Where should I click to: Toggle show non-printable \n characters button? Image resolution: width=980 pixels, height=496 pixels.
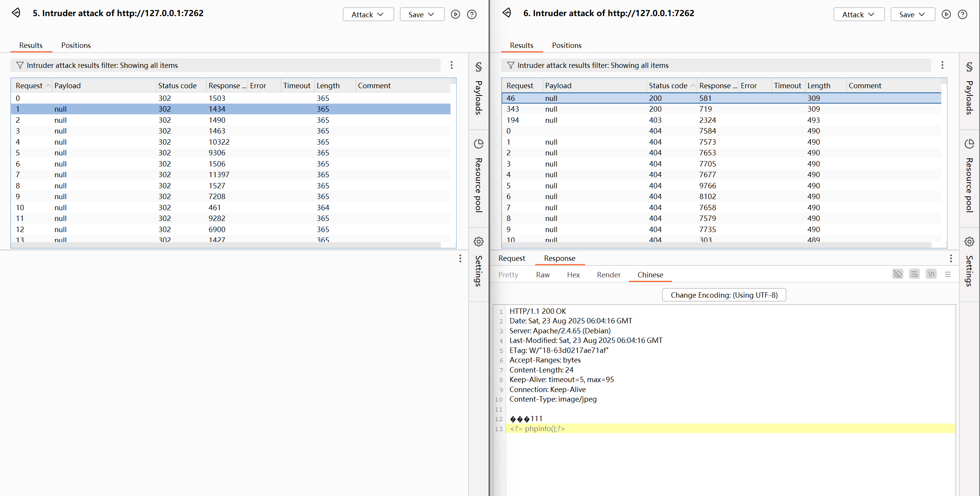[x=931, y=274]
